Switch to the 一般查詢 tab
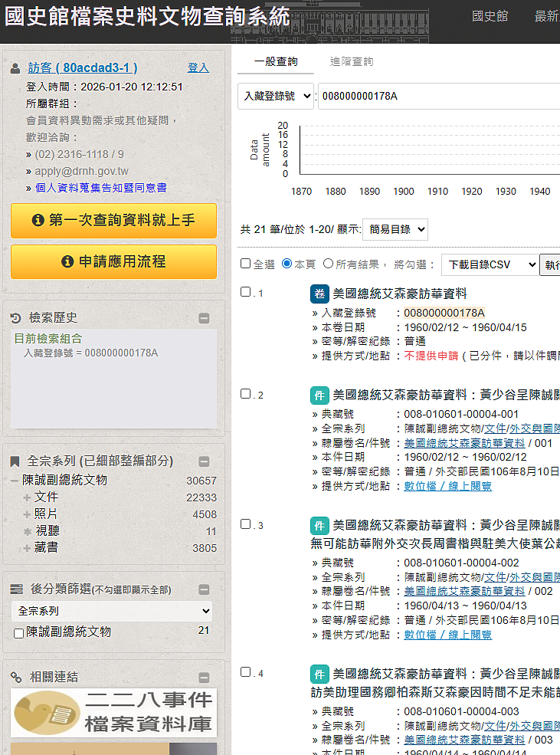The image size is (560, 755). click(276, 61)
